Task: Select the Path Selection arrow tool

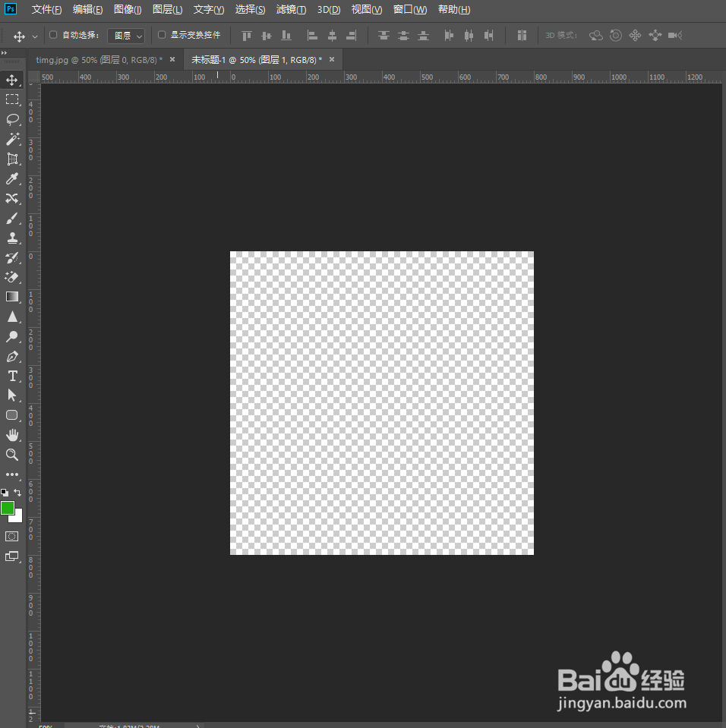Action: point(12,396)
